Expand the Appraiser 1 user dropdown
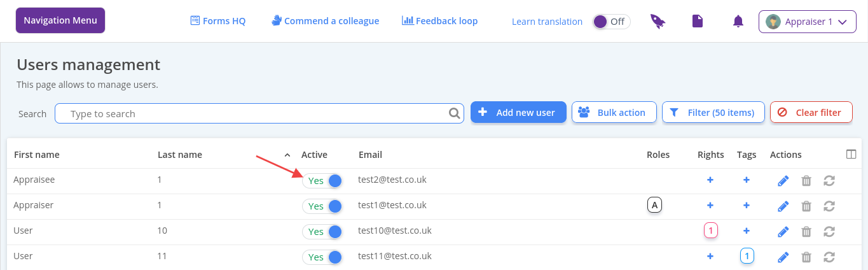Image resolution: width=868 pixels, height=270 pixels. point(807,22)
